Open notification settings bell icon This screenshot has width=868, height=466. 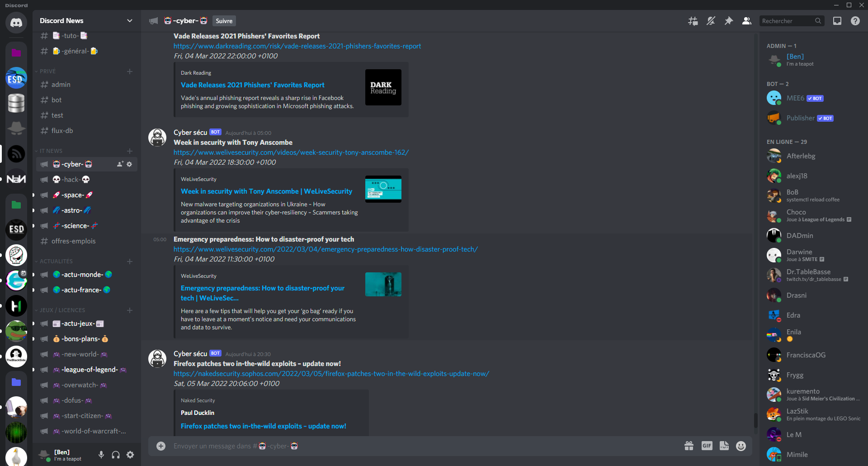point(711,21)
